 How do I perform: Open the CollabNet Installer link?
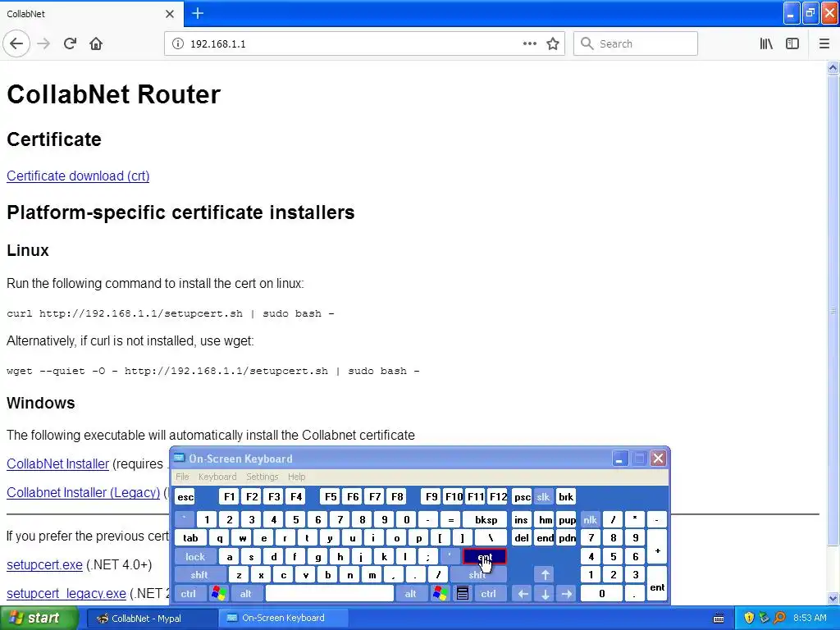click(x=58, y=464)
